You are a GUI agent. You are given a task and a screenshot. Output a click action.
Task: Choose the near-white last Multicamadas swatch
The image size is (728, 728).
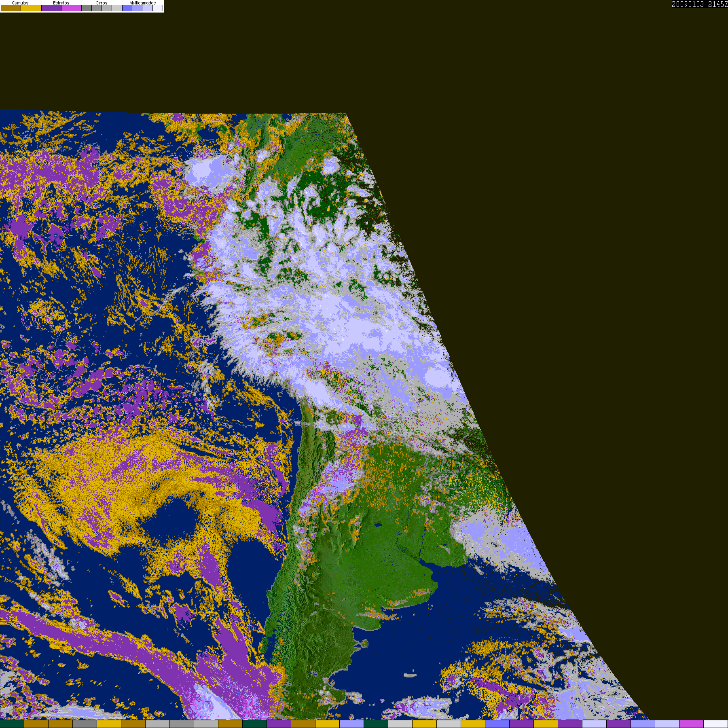158,8
